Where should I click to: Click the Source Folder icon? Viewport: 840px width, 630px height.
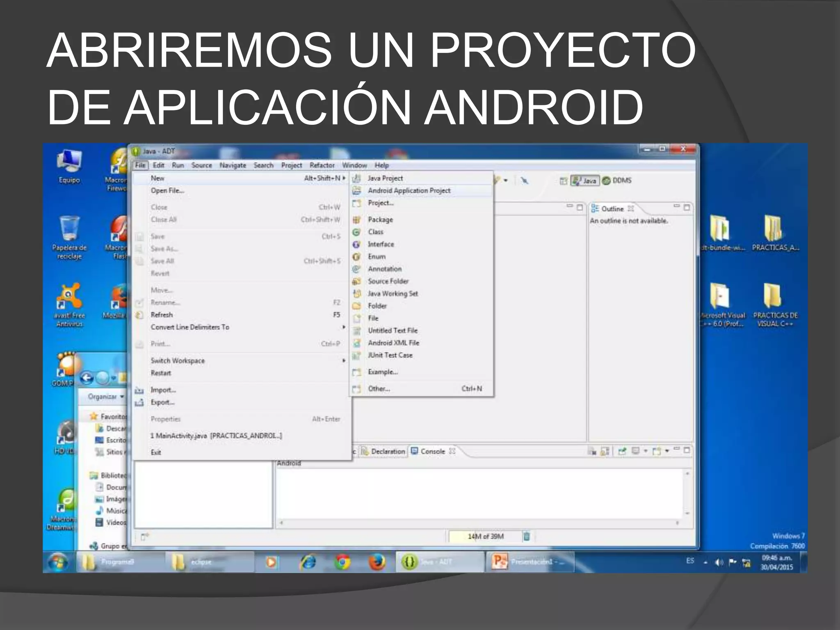click(357, 281)
